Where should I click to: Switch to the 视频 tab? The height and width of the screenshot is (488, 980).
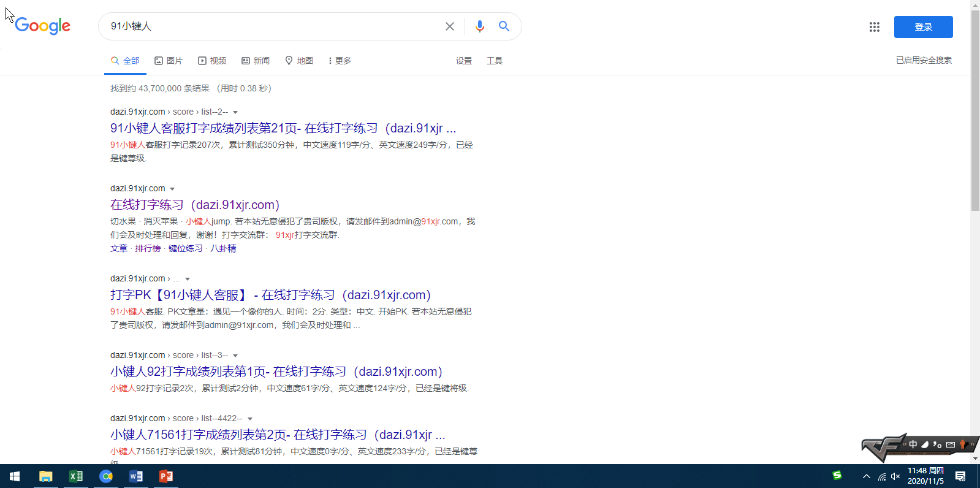click(212, 61)
